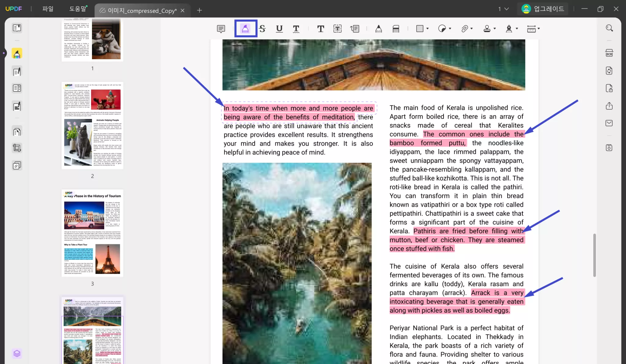Choose the text comment tool
This screenshot has height=364, width=626.
coord(321,29)
